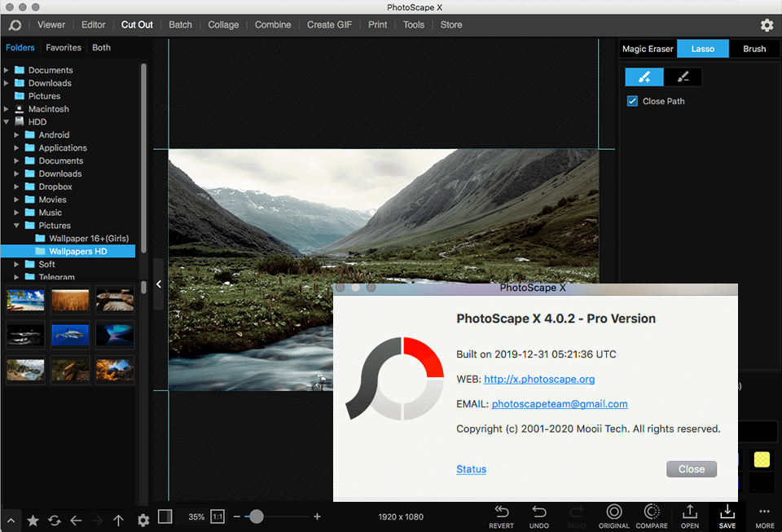Expand the Dropbox folder
Image resolution: width=782 pixels, height=532 pixels.
pyautogui.click(x=16, y=187)
